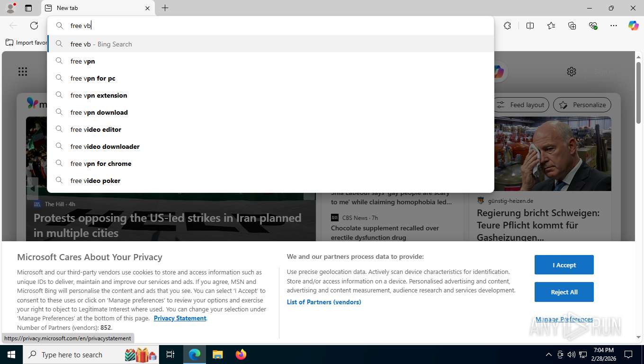
Task: Close the New tab tab
Action: click(x=147, y=8)
